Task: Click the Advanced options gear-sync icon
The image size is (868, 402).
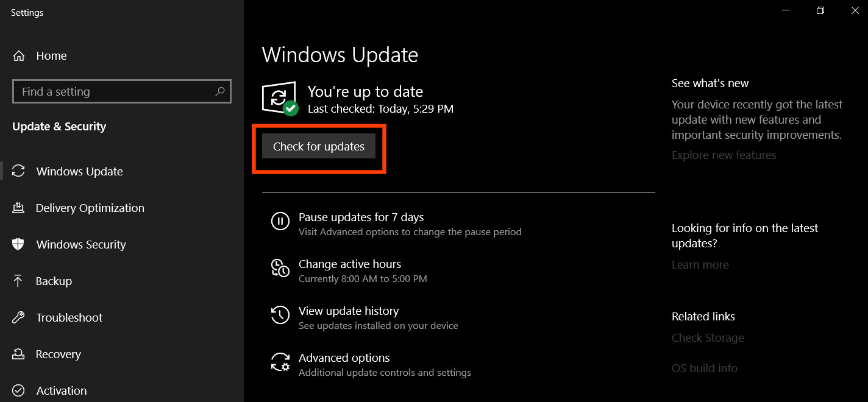Action: point(280,362)
